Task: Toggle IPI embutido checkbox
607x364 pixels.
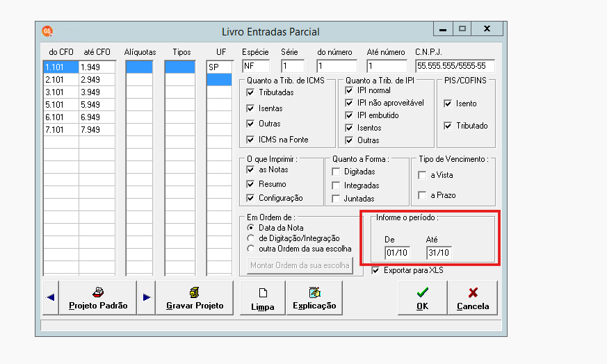Action: point(349,115)
